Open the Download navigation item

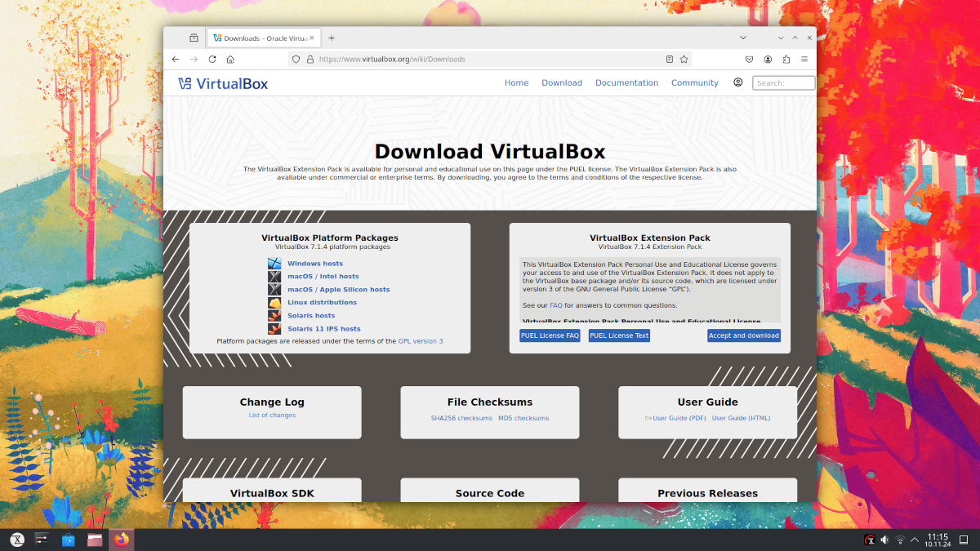click(562, 83)
